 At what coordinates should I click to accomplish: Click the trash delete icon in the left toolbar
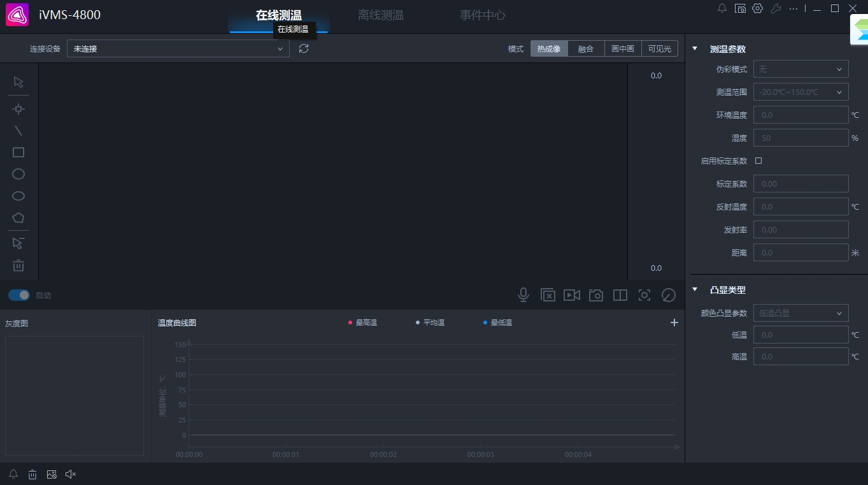pyautogui.click(x=18, y=266)
